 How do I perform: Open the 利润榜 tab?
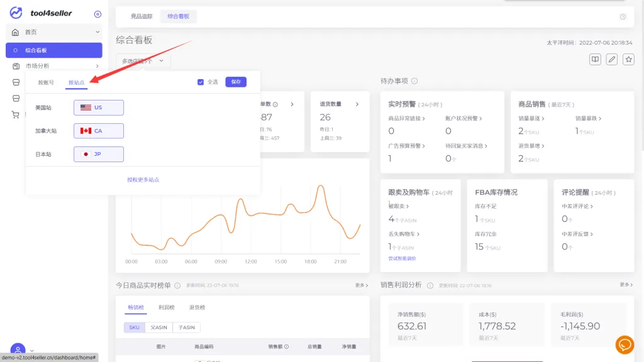[166, 307]
